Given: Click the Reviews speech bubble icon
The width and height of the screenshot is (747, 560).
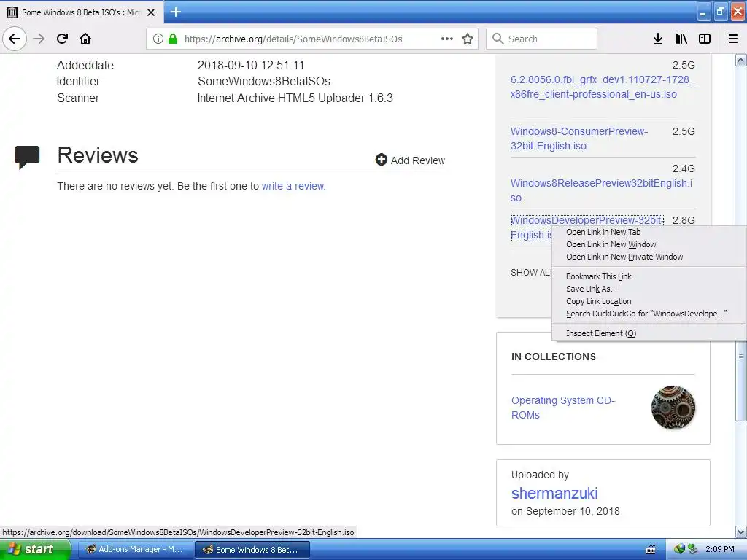Looking at the screenshot, I should pyautogui.click(x=27, y=157).
